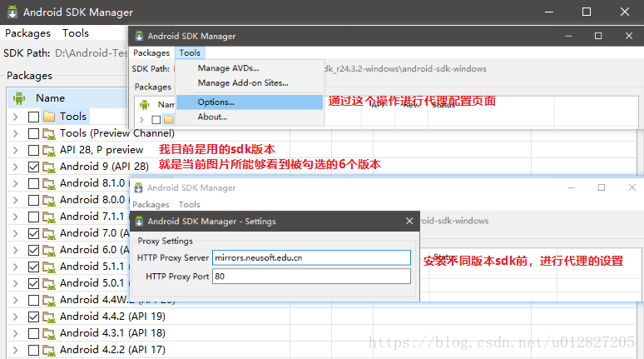Open the Tools menu in the main window
Image resolution: width=644 pixels, height=359 pixels.
[x=76, y=32]
